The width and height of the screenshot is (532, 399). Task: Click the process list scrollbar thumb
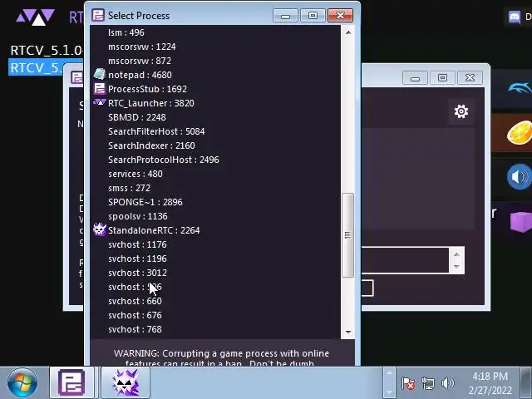click(347, 235)
